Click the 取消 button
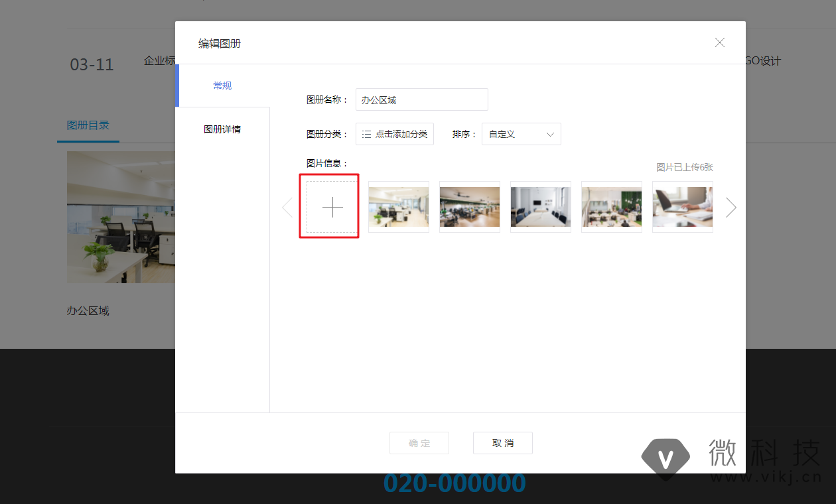 (503, 443)
